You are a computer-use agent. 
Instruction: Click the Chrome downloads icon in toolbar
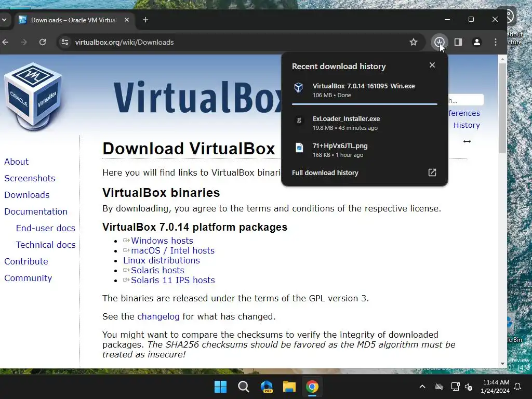click(x=440, y=42)
